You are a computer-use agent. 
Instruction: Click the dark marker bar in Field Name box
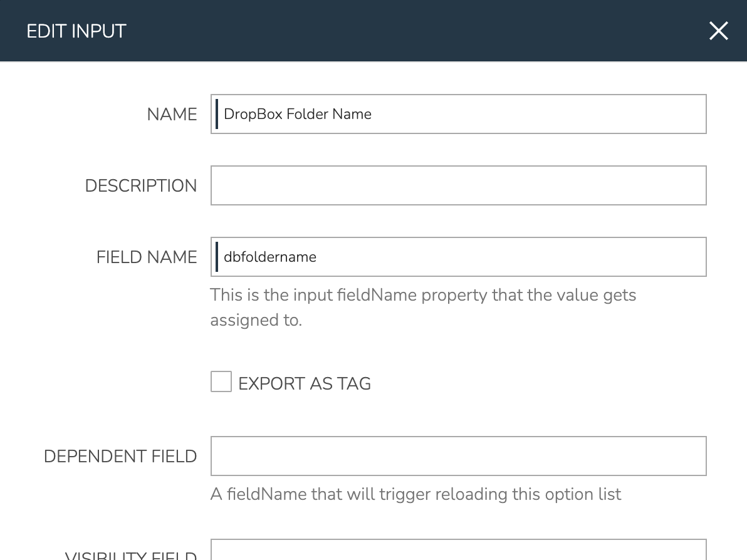click(217, 257)
